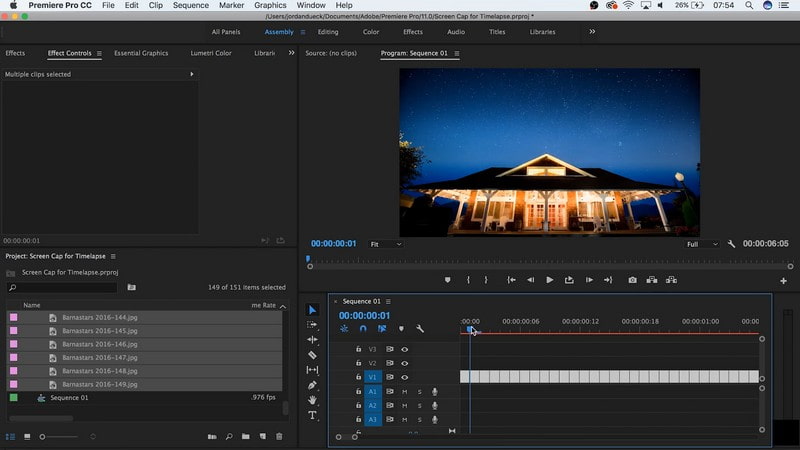Select Barnastars 2016-146.jpg in project list
Screen dimensions: 800x450
pos(99,343)
